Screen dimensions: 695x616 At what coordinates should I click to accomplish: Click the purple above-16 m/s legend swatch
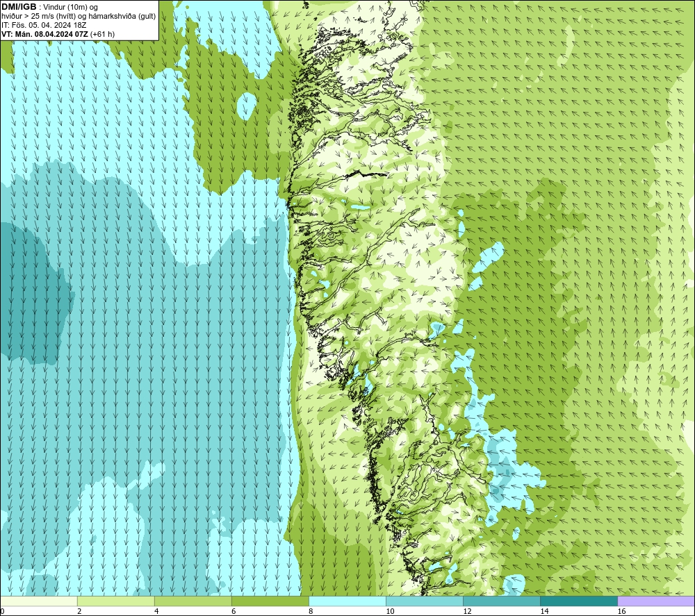(x=656, y=601)
